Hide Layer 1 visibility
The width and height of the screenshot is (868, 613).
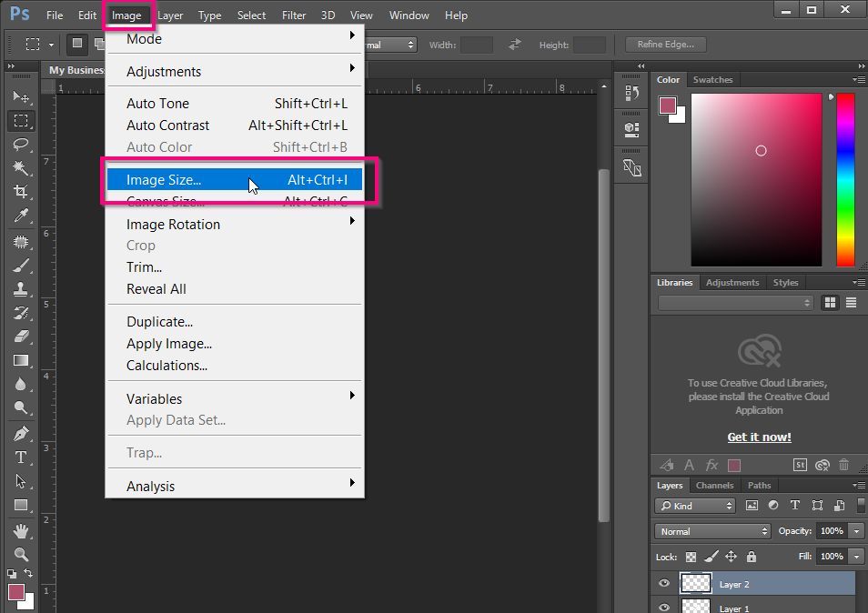pos(665,607)
